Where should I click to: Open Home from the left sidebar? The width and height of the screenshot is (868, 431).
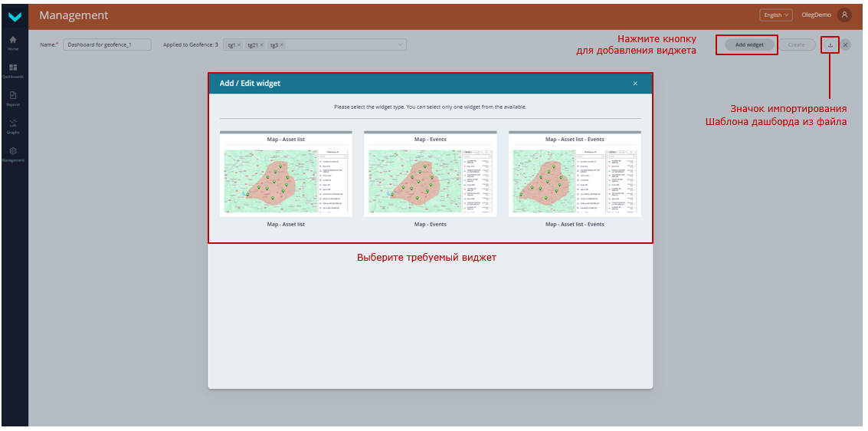point(13,41)
